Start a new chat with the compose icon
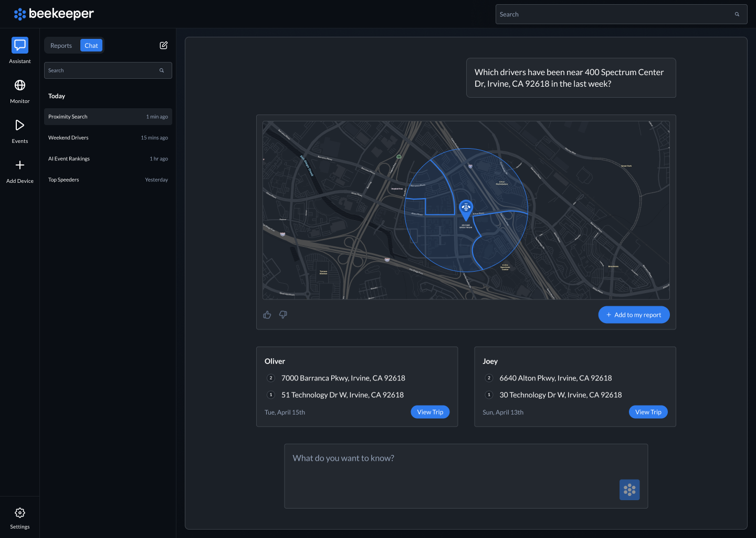756x538 pixels. [163, 45]
